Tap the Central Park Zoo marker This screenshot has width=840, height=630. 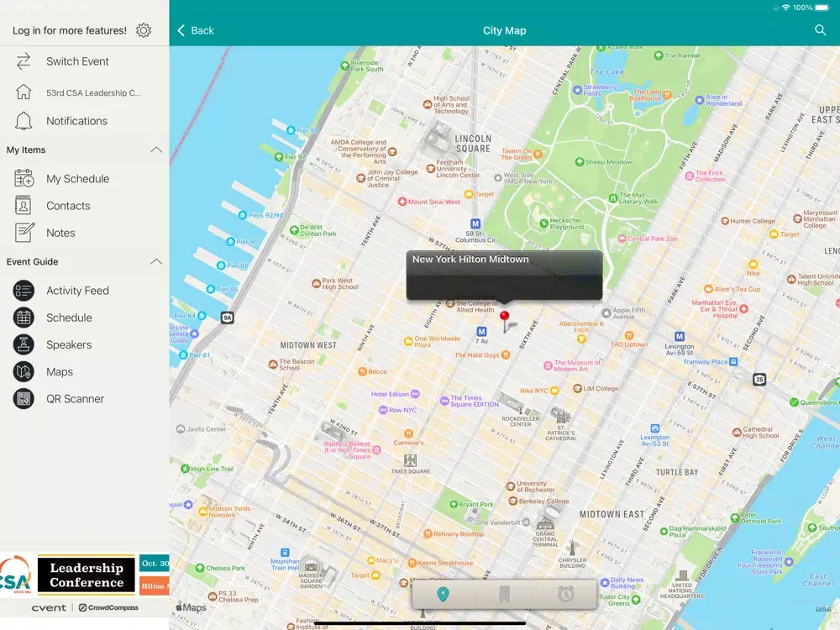click(x=622, y=239)
